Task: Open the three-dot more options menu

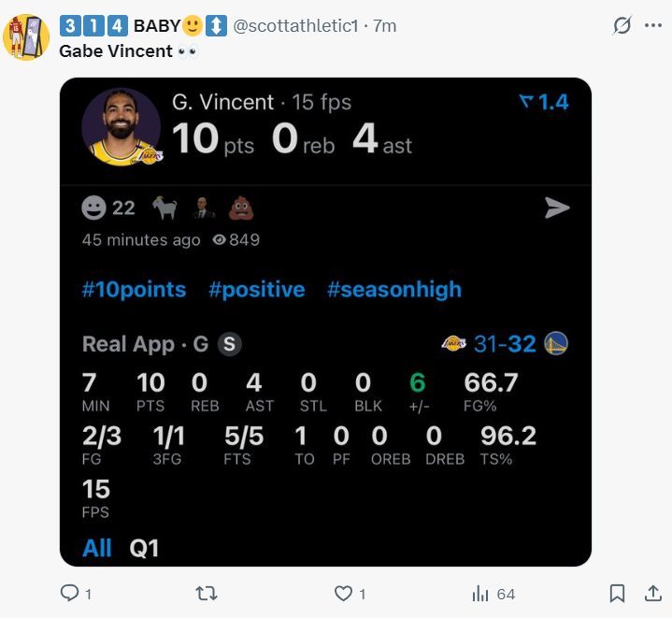Action: [652, 25]
